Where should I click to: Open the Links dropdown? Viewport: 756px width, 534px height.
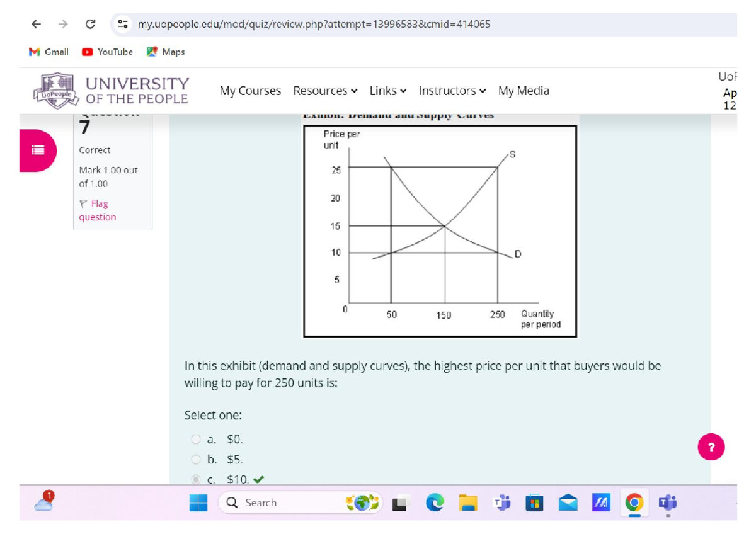pyautogui.click(x=387, y=91)
